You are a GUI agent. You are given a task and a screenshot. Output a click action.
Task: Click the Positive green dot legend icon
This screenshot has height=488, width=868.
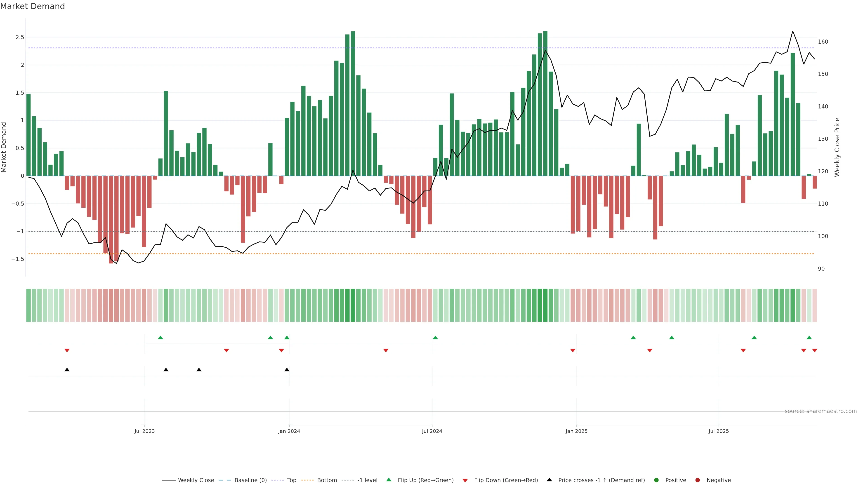tap(656, 480)
